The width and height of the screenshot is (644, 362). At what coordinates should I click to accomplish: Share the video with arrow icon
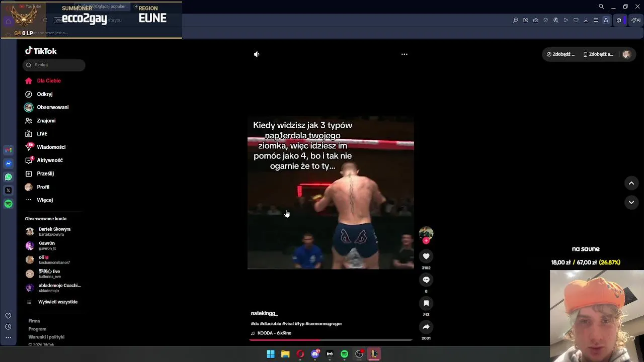tap(426, 327)
